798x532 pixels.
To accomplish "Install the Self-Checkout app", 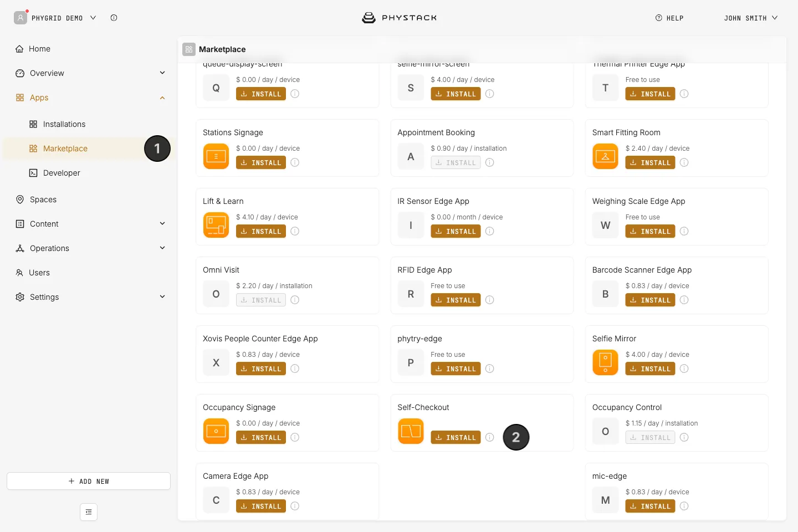I will pos(456,437).
